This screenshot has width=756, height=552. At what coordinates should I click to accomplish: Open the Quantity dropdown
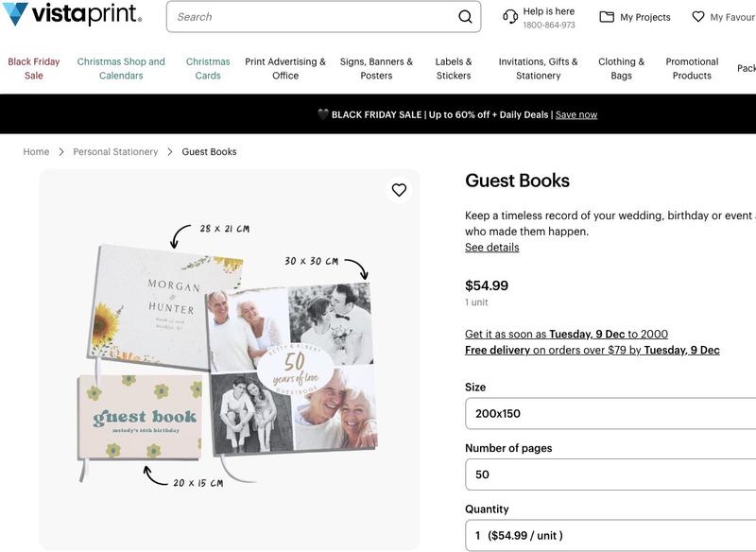coord(610,535)
